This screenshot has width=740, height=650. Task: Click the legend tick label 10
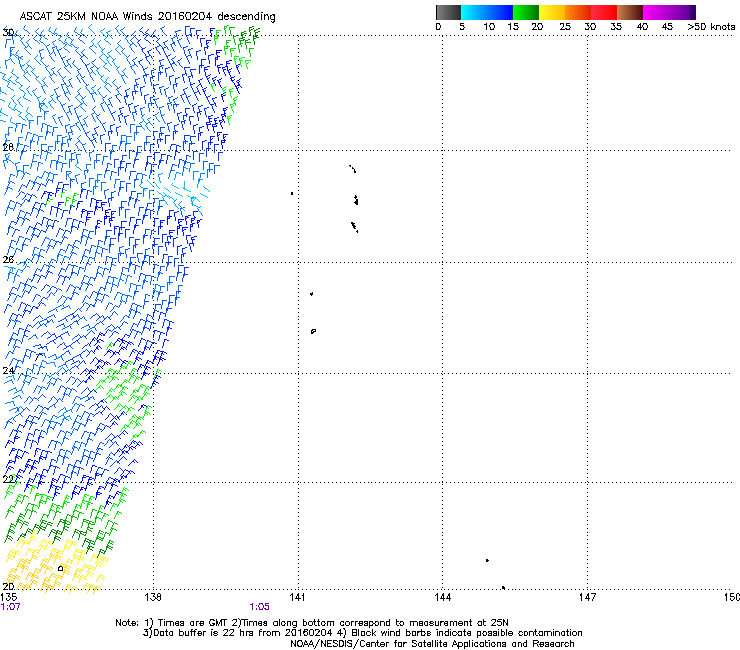click(489, 27)
